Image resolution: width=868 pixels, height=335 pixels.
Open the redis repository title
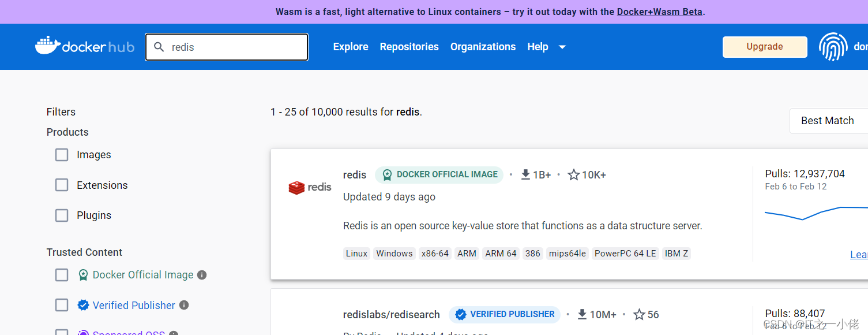coord(355,175)
